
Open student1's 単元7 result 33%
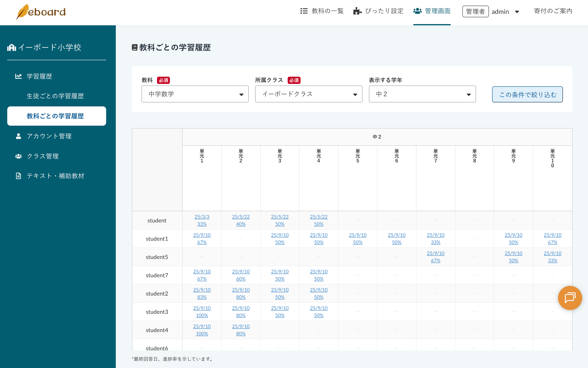pyautogui.click(x=435, y=239)
